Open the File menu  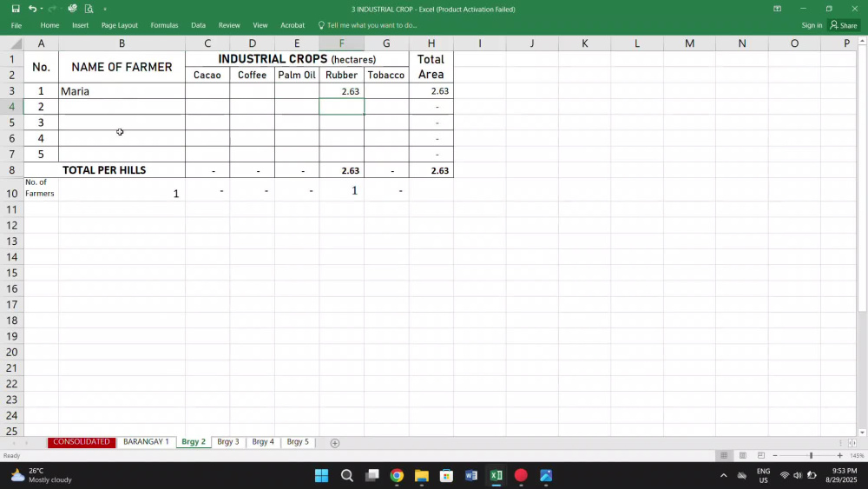16,25
